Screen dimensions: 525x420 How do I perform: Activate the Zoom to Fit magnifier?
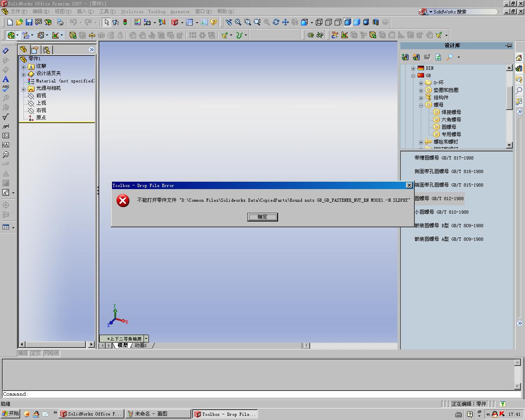[x=238, y=22]
